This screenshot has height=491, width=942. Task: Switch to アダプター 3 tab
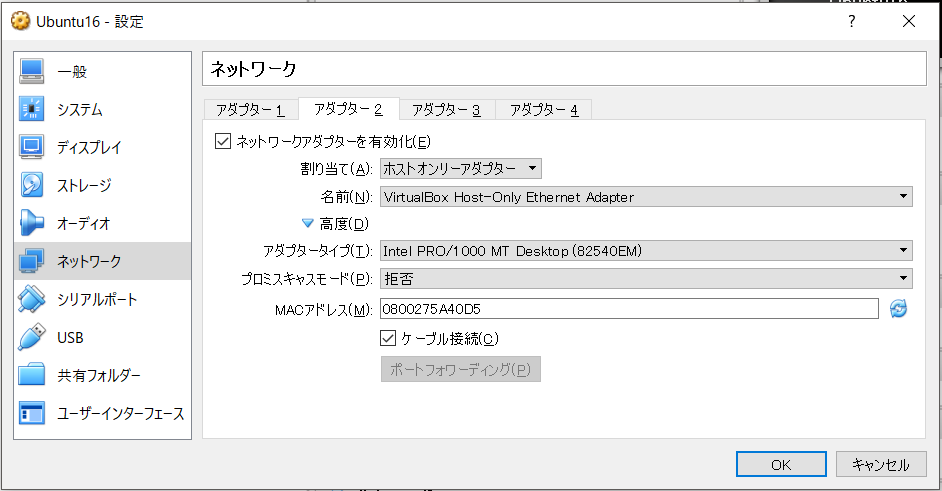[x=446, y=110]
